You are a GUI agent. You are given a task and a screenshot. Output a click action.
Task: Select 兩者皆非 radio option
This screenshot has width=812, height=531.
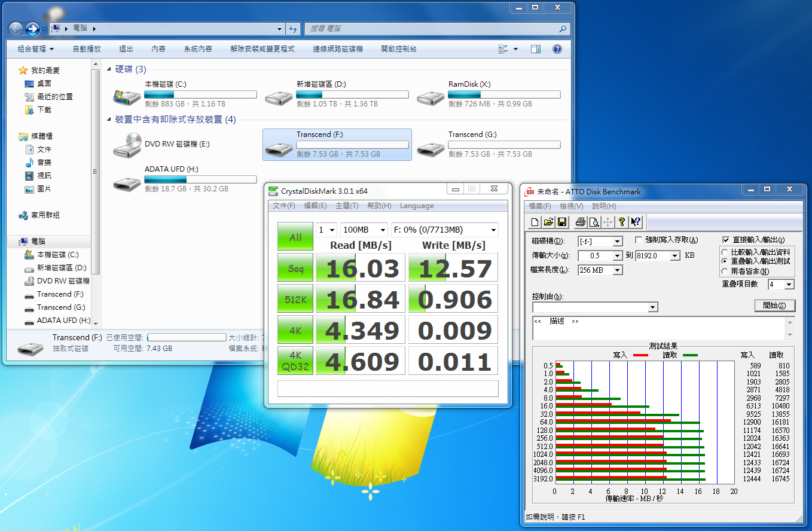coord(725,271)
